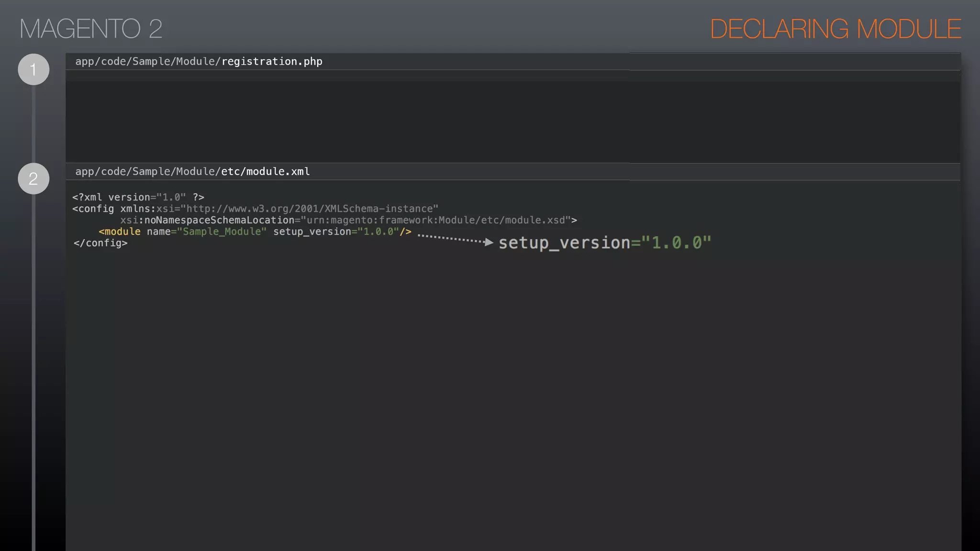Viewport: 980px width, 551px height.
Task: Click the closing </config> tag
Action: click(x=100, y=243)
